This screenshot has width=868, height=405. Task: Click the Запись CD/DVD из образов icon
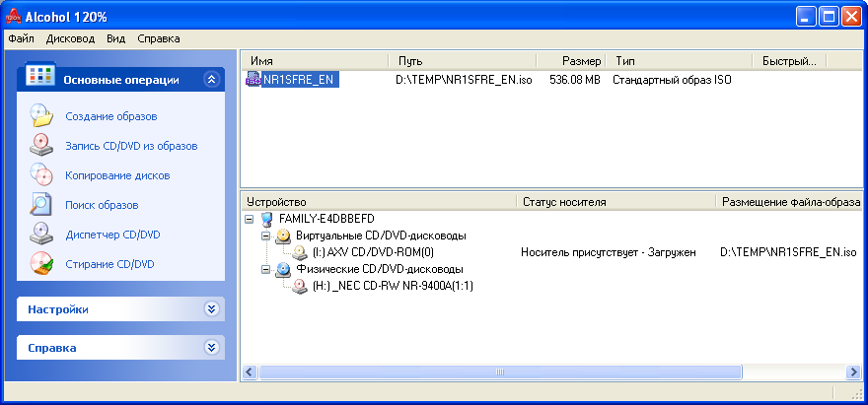(41, 146)
